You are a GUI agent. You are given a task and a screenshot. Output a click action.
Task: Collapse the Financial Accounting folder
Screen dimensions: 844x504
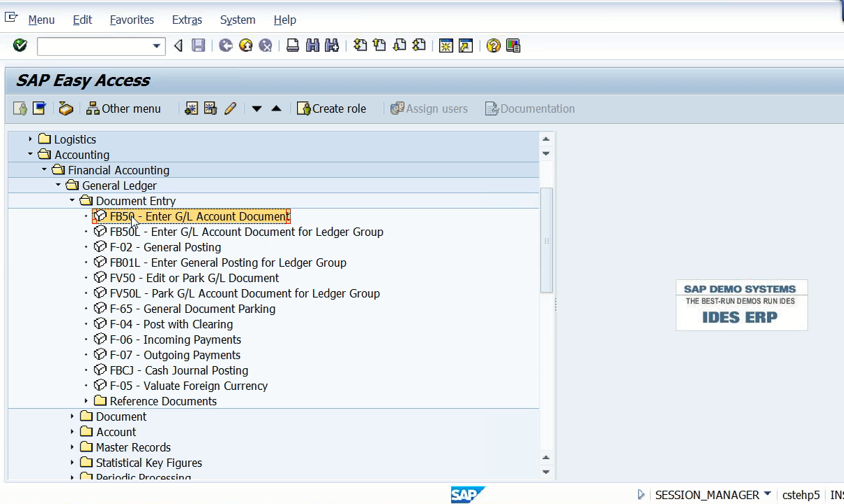coord(44,170)
